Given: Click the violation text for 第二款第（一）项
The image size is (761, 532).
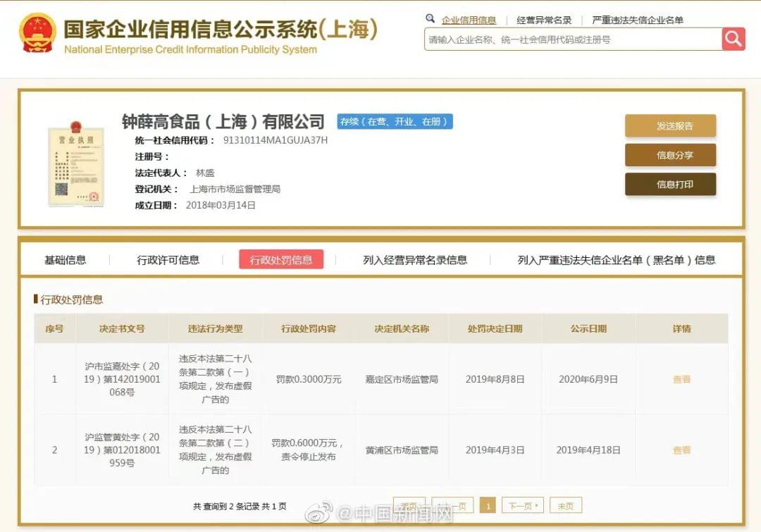Looking at the screenshot, I should [215, 379].
